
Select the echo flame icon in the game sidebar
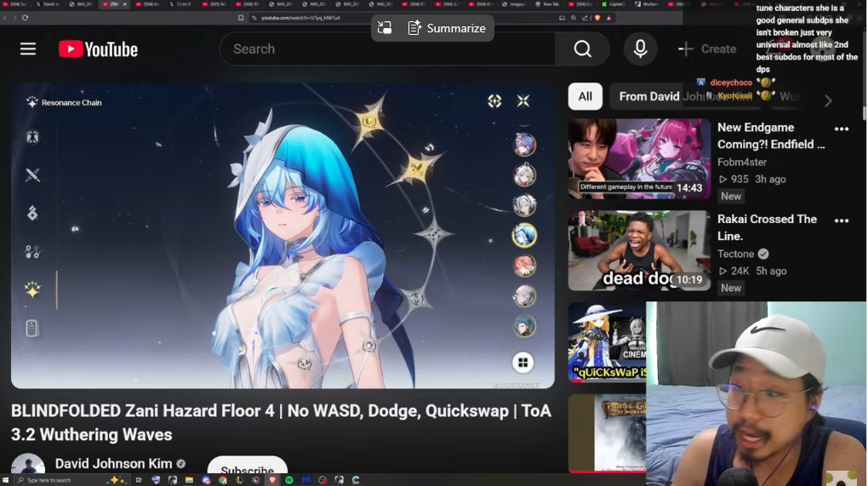(x=32, y=213)
